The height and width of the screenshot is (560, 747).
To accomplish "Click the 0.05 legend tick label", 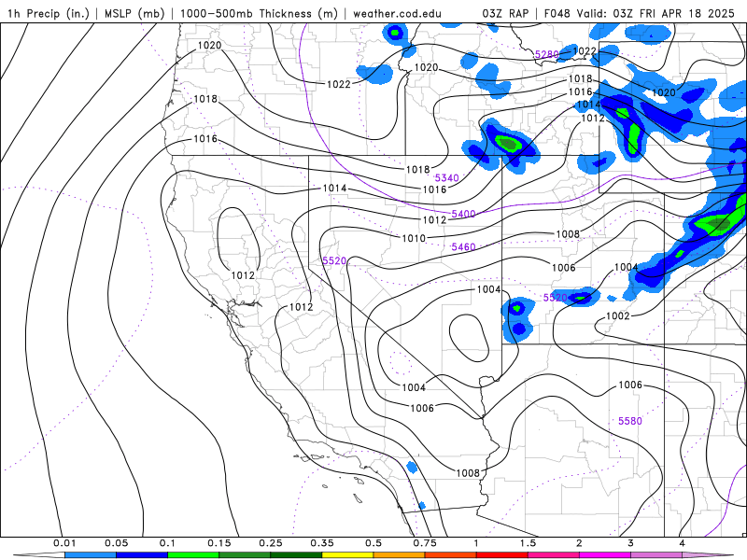I will 116,543.
